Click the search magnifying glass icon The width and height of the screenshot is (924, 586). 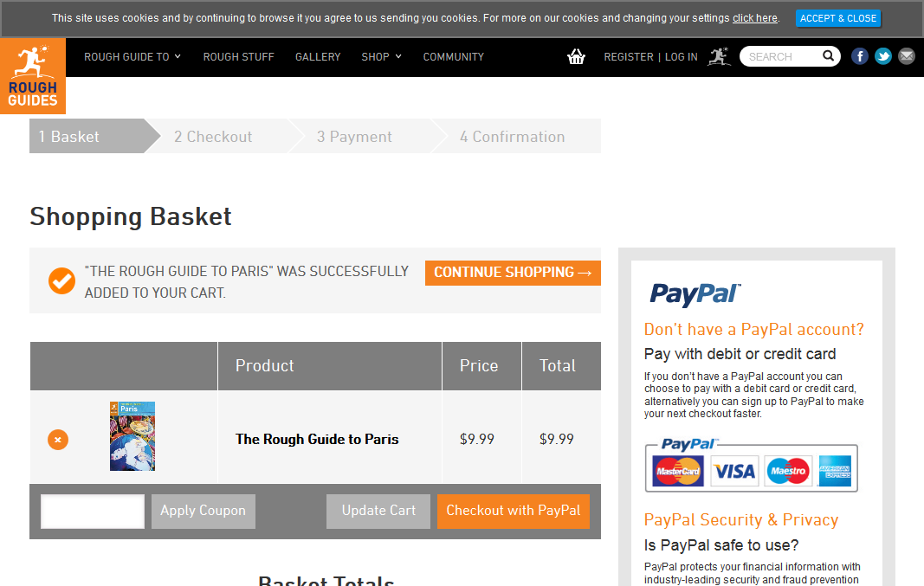click(x=828, y=56)
